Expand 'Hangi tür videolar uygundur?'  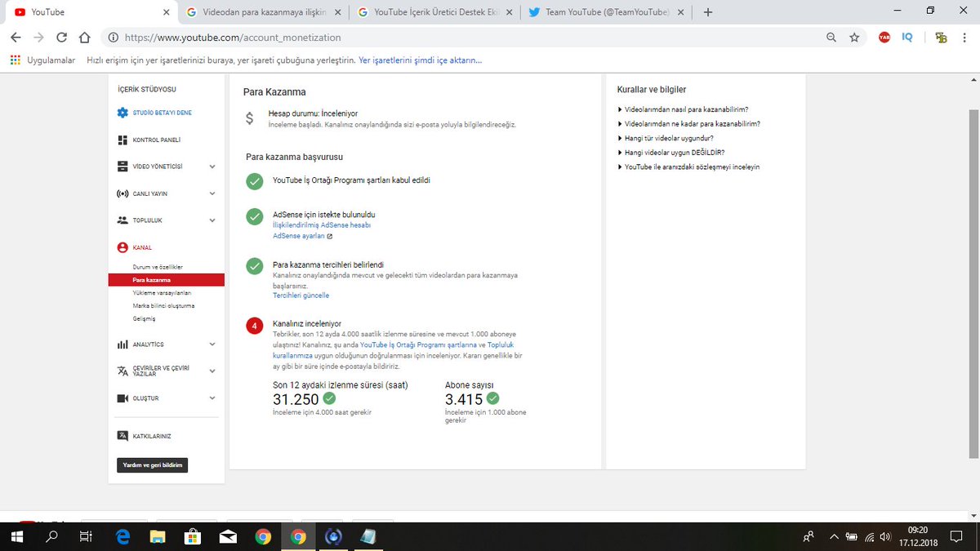click(666, 138)
